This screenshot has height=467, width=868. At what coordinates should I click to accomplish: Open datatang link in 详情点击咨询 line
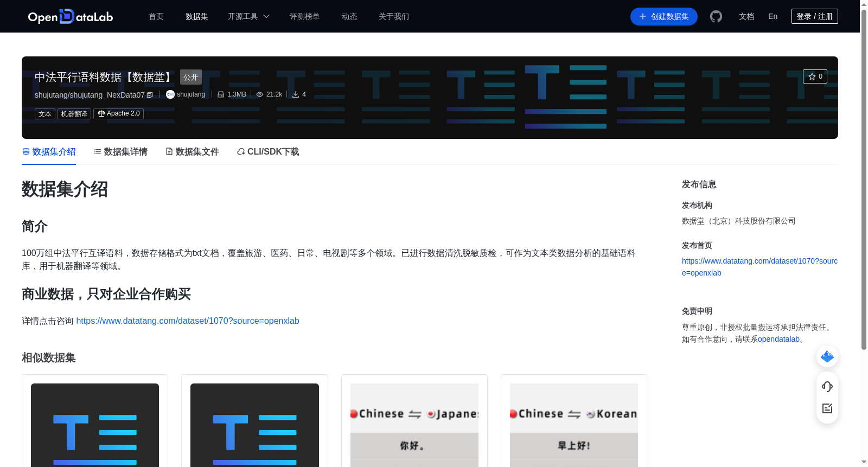[188, 321]
